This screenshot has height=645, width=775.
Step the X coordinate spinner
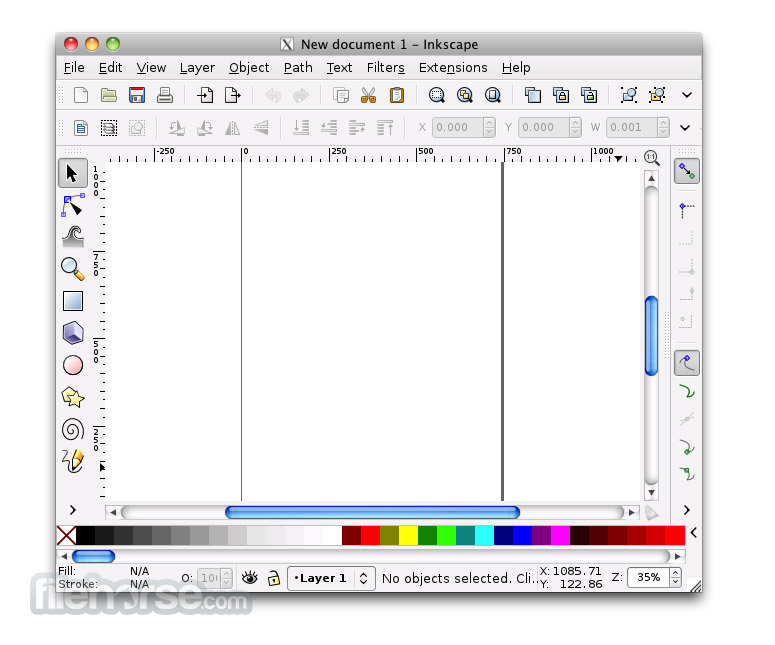tap(489, 128)
